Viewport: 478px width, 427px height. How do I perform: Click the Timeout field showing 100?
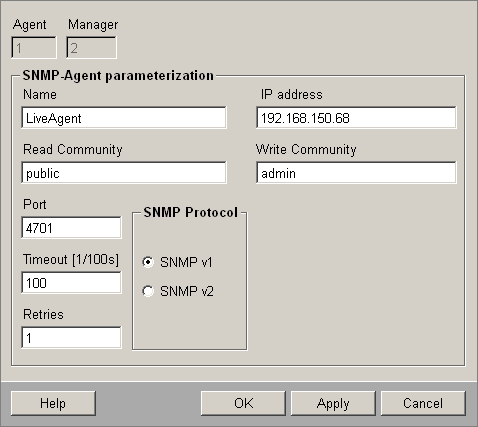71,282
